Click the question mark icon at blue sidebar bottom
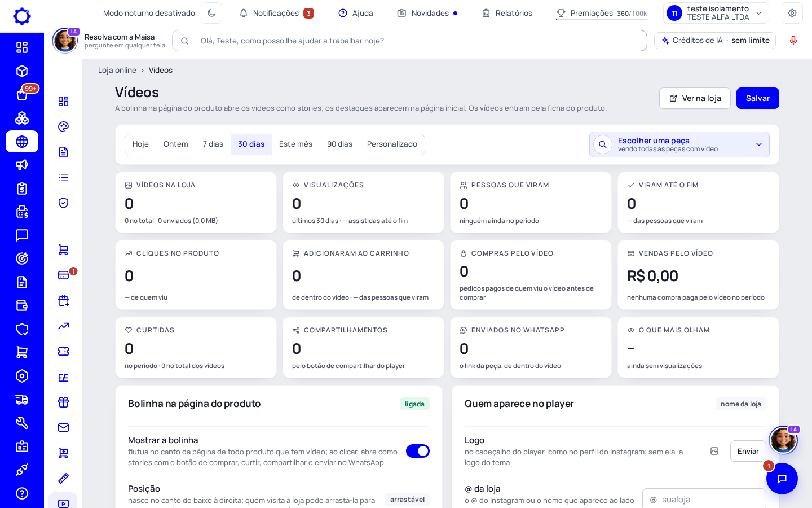 tap(22, 493)
